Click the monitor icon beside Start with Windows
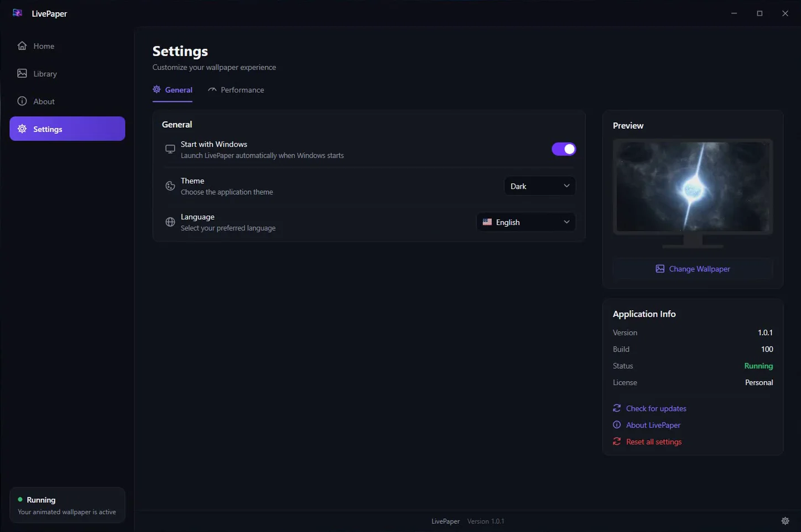The image size is (801, 532). tap(170, 149)
